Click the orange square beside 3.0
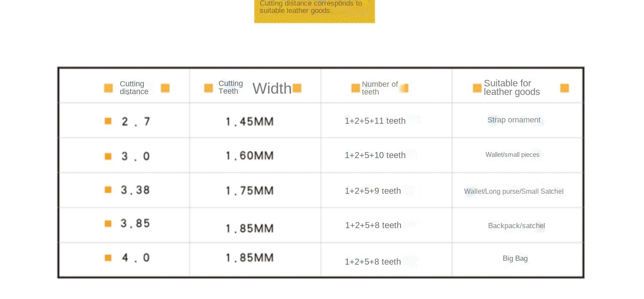This screenshot has height=299, width=644. click(108, 156)
